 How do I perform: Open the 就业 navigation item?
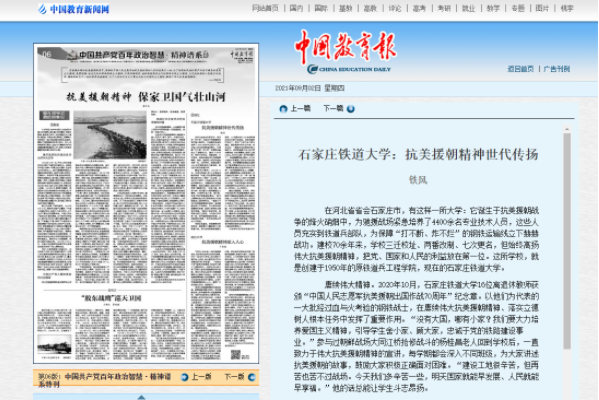[468, 8]
